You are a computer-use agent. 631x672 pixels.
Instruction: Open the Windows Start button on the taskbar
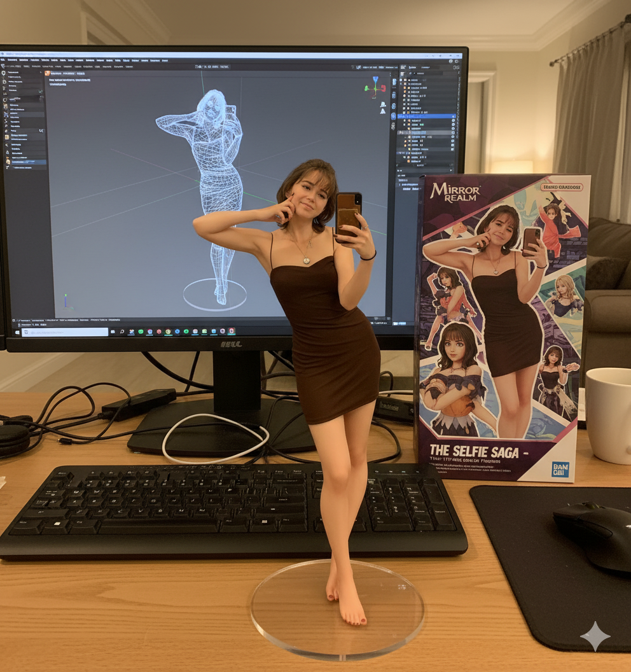point(18,332)
